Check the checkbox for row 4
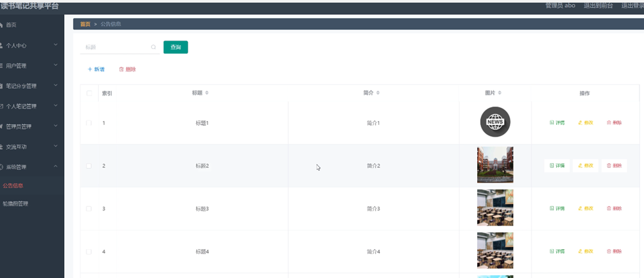 tap(89, 251)
